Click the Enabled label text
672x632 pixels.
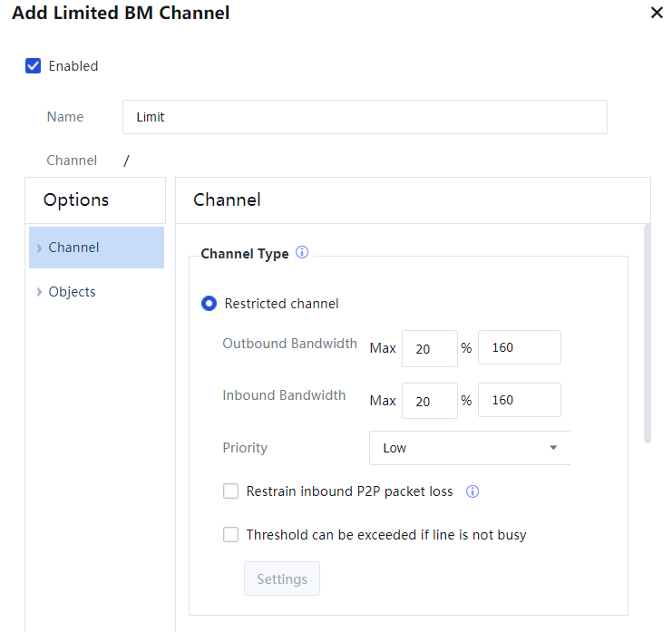point(73,65)
